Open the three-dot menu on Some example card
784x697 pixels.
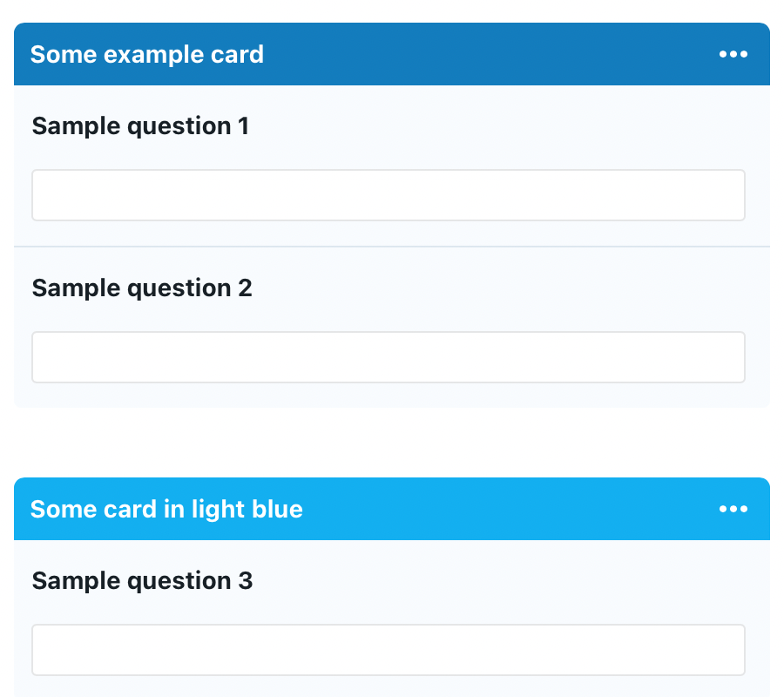click(x=733, y=55)
